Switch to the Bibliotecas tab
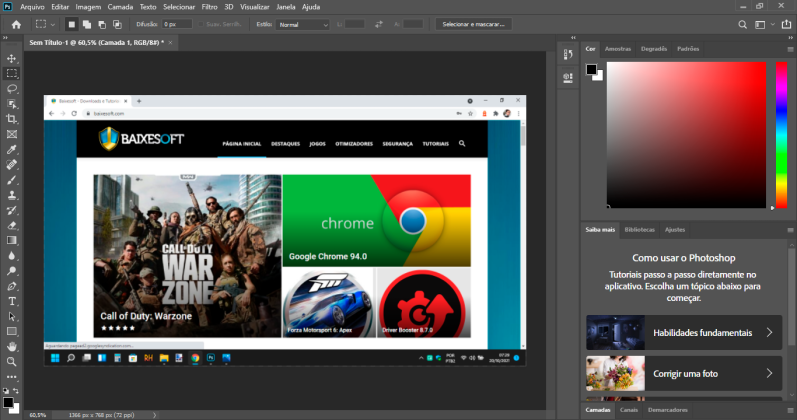The image size is (797, 420). pyautogui.click(x=639, y=230)
